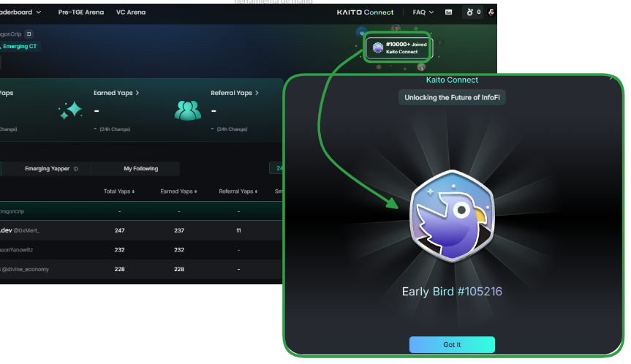This screenshot has height=364, width=631.
Task: Click the 247 Total Yaps value
Action: coord(119,230)
